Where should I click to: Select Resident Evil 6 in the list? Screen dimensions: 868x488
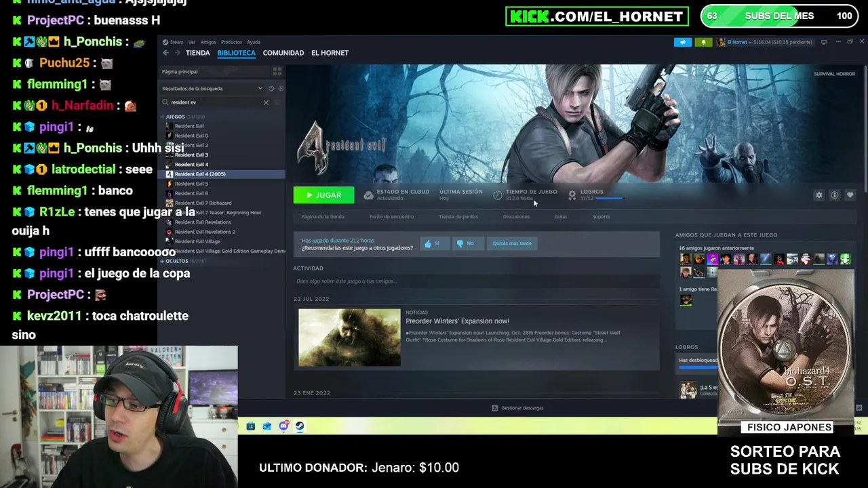[191, 193]
